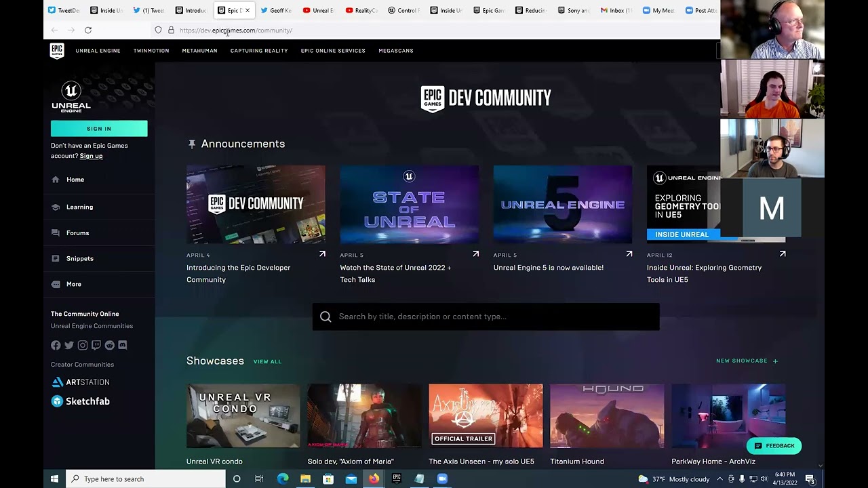This screenshot has height=488, width=868.
Task: Open the Unreal VR Condo showcase thumbnail
Action: tap(243, 416)
